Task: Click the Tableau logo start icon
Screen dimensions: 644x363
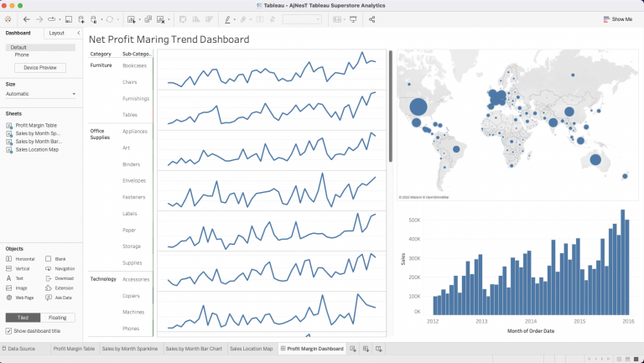Action: (x=9, y=18)
